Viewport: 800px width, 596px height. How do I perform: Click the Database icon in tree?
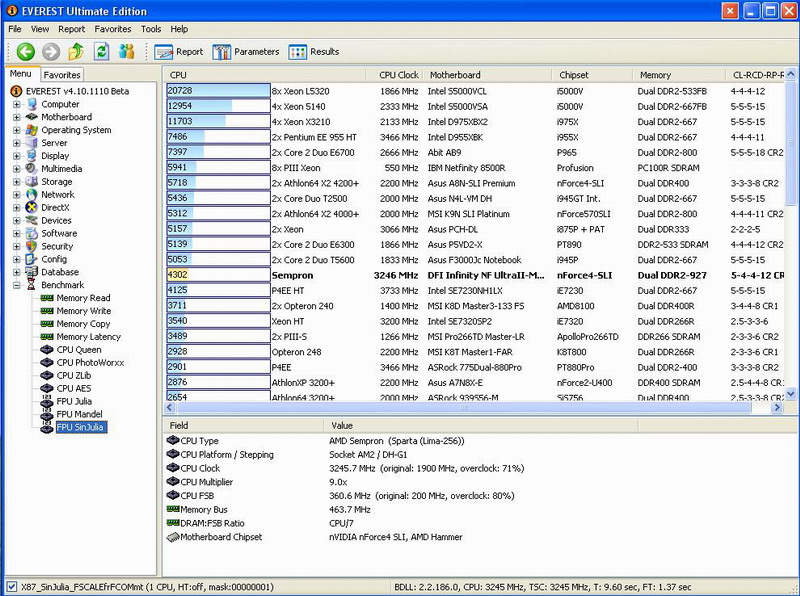pos(32,272)
